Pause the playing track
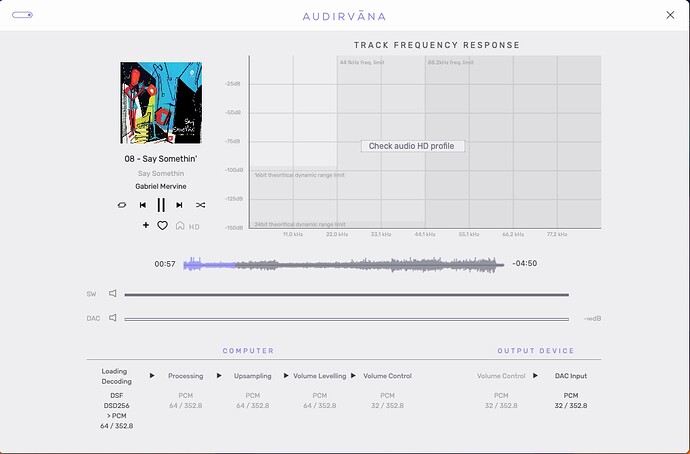This screenshot has width=690, height=454. [161, 205]
